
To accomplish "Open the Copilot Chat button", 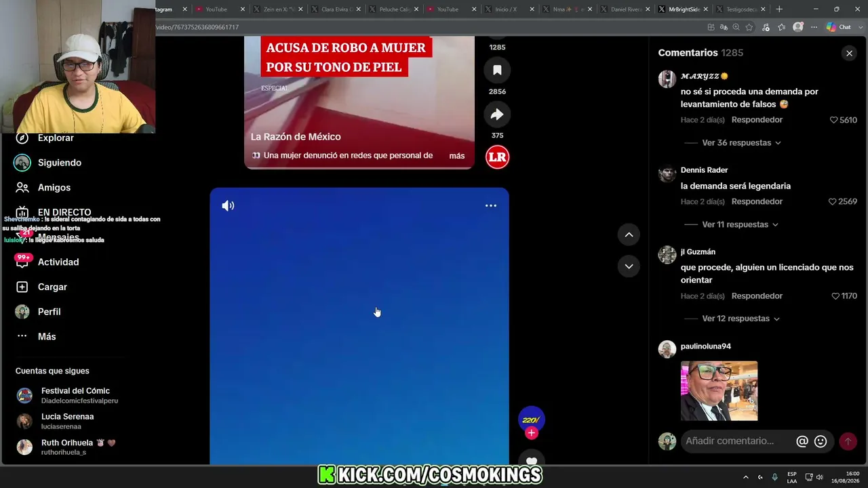I will click(839, 27).
